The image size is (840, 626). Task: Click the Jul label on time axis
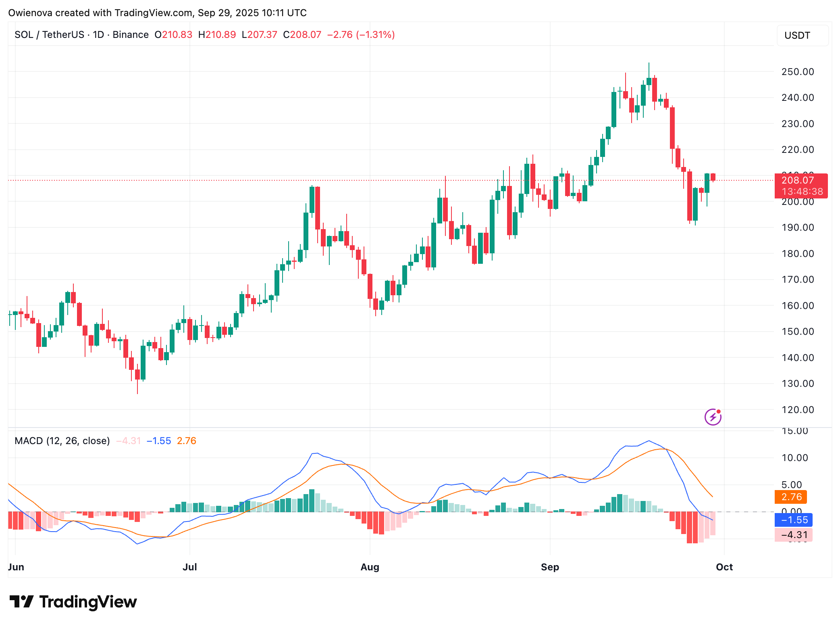pyautogui.click(x=189, y=567)
